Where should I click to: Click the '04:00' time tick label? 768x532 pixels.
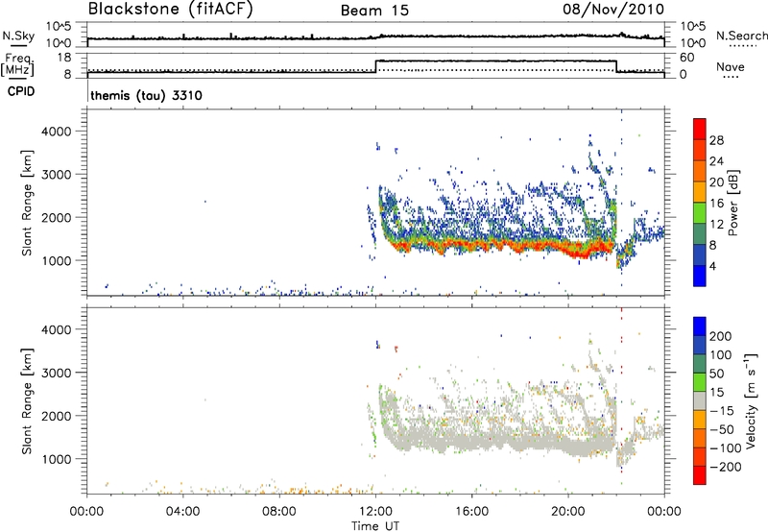[182, 512]
